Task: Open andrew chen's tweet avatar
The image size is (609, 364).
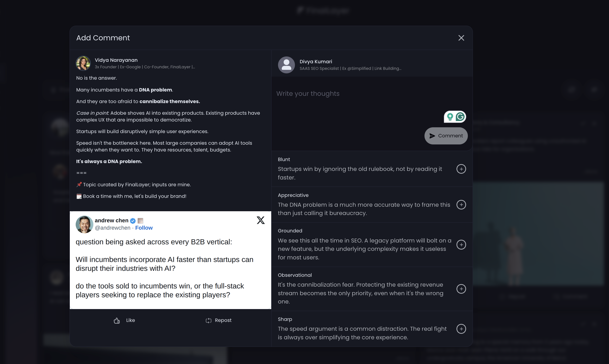Action: point(84,224)
